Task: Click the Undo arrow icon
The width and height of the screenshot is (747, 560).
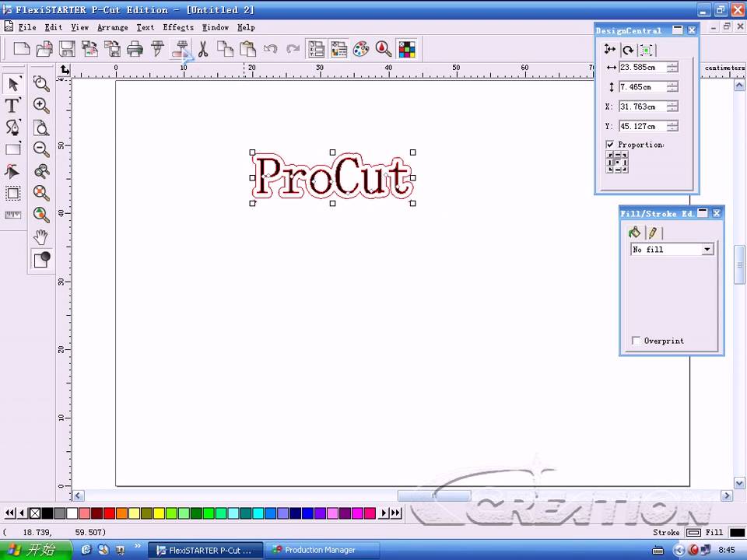Action: tap(270, 48)
